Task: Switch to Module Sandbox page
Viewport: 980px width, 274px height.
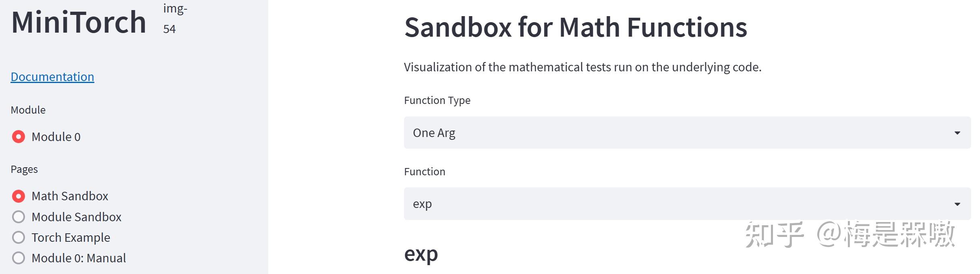Action: pos(19,217)
